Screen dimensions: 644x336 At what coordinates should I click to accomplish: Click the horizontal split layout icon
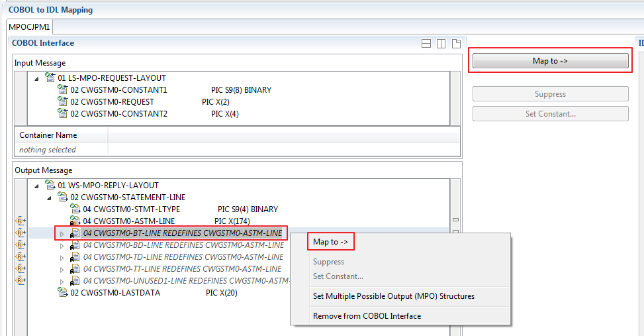(426, 44)
